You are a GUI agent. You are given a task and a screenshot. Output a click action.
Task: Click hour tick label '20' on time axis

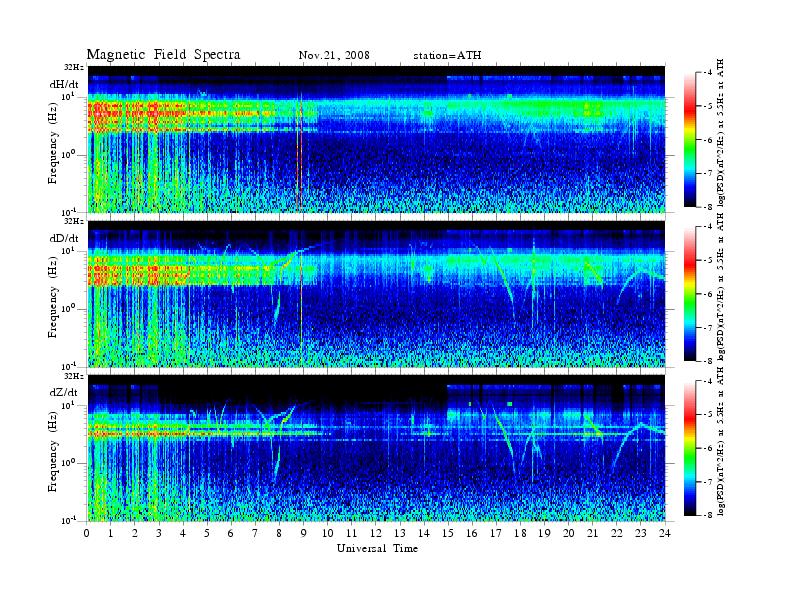568,533
